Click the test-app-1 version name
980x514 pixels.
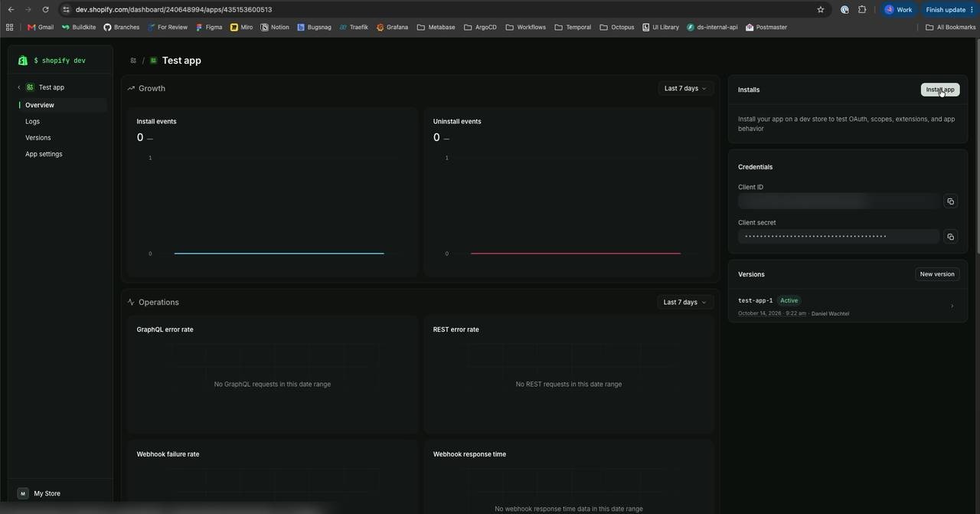[756, 301]
